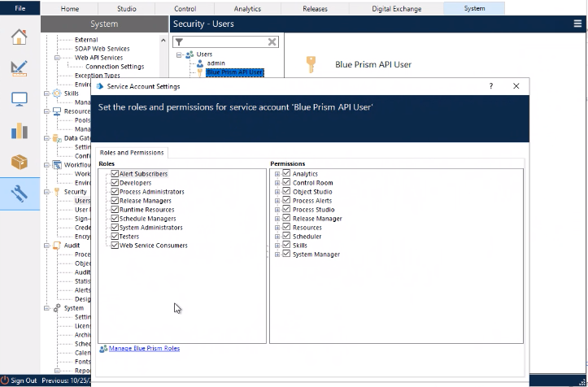This screenshot has width=588, height=387.
Task: Expand the Analytics permissions node
Action: click(x=277, y=174)
